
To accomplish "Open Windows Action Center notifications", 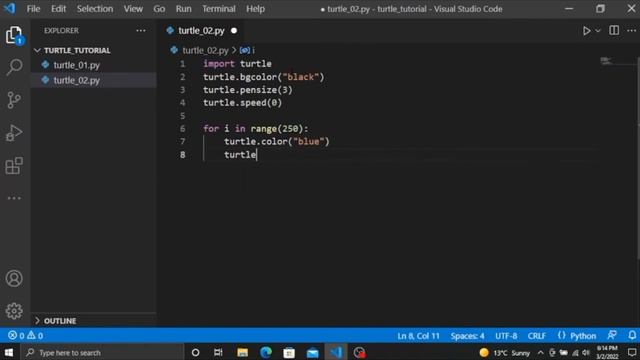I will (x=632, y=353).
